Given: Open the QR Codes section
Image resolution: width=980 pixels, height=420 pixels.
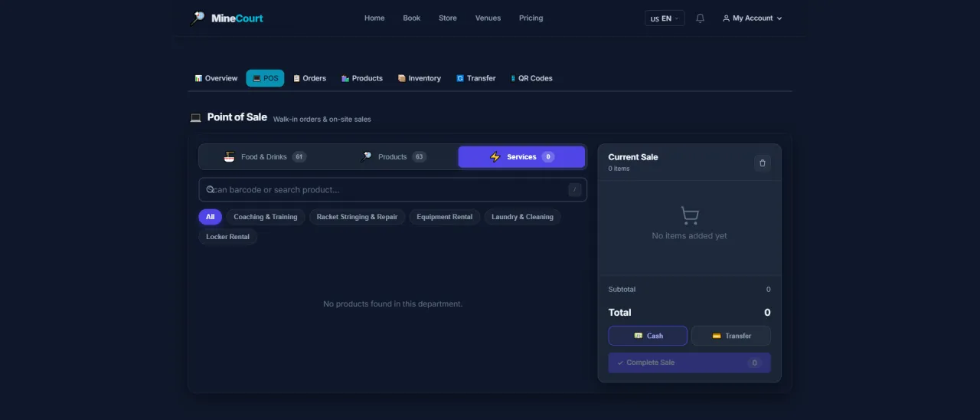Looking at the screenshot, I should click(x=531, y=78).
